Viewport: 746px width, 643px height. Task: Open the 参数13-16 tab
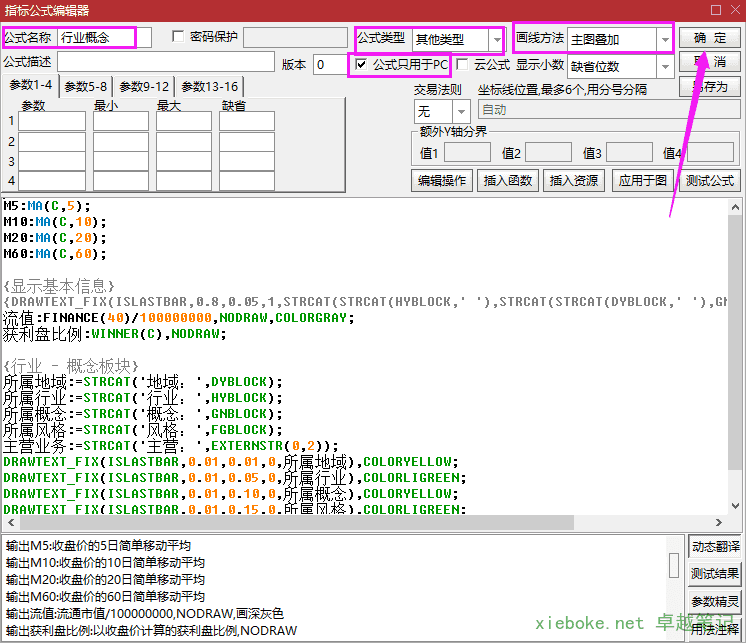coord(209,87)
